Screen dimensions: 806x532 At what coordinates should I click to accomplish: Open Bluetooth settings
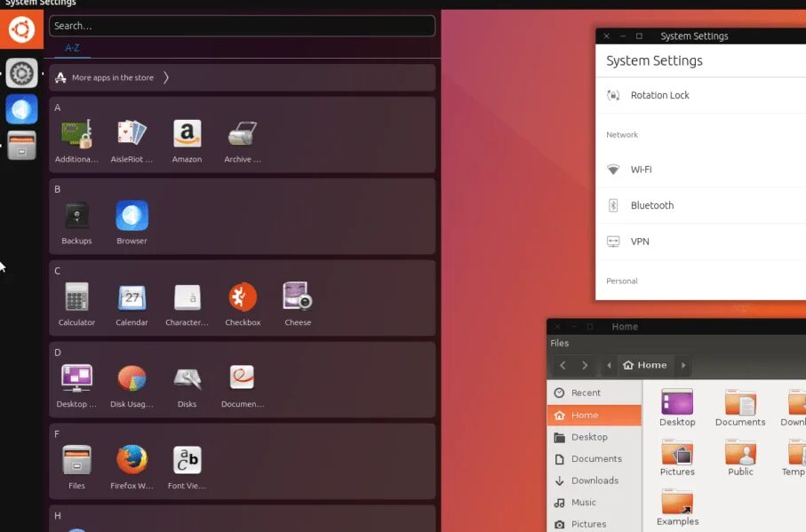click(700, 205)
